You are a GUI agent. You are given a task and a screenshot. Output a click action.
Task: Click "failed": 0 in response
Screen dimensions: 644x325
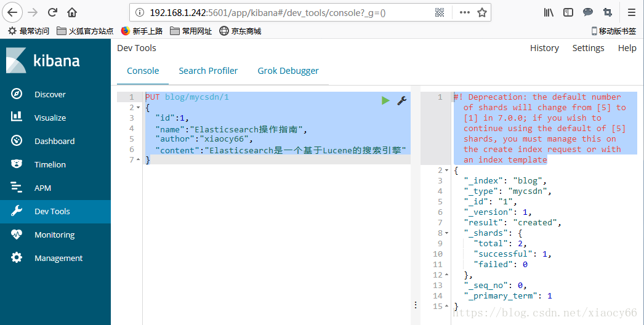click(x=501, y=264)
